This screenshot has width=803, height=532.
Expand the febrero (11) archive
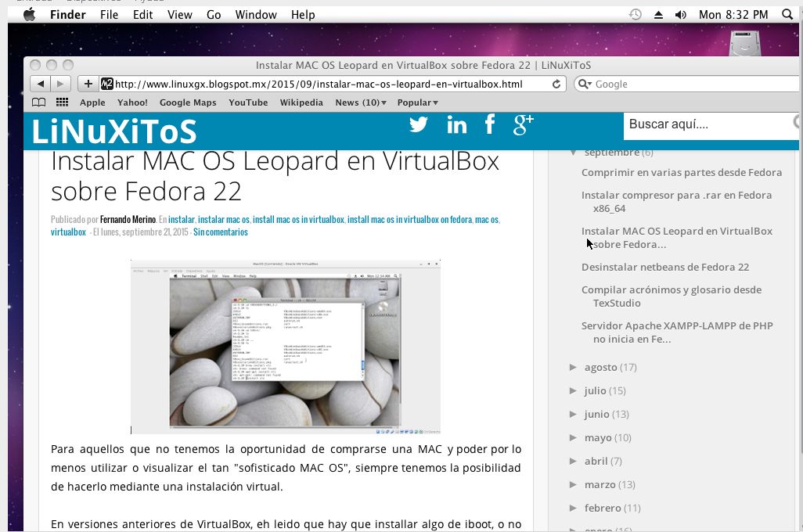click(573, 508)
